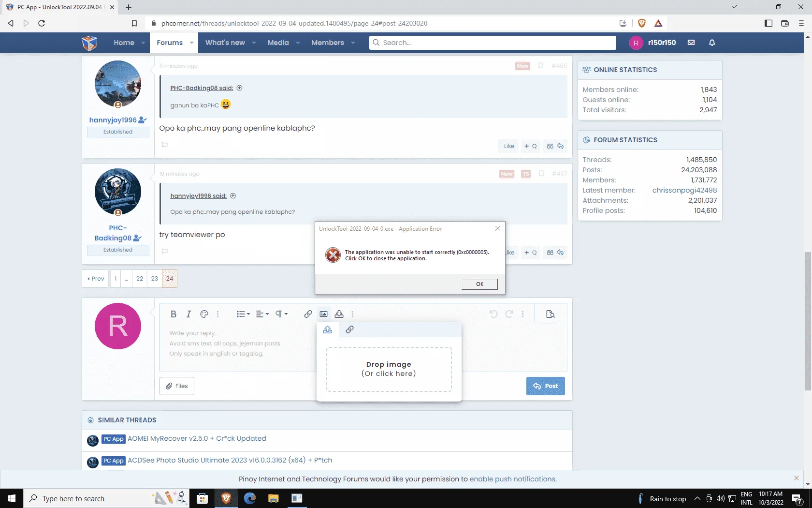Add hannyjoy1996's post to multi-quote
Screen dimensions: 812x508
(531, 146)
